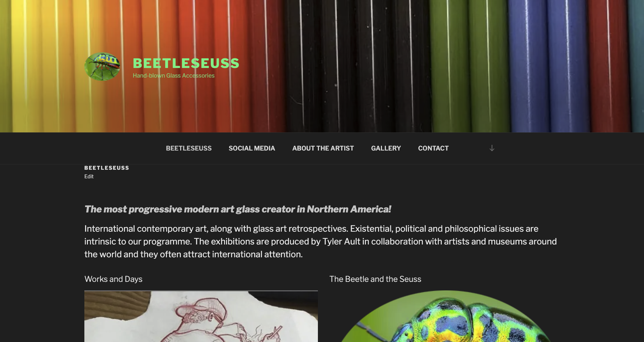Click the black glass rods in header banner

coord(358,66)
